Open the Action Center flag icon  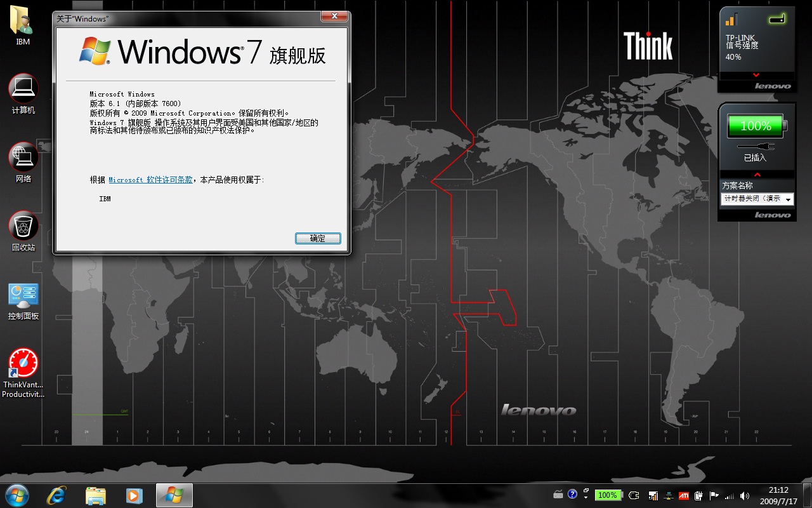(x=714, y=495)
